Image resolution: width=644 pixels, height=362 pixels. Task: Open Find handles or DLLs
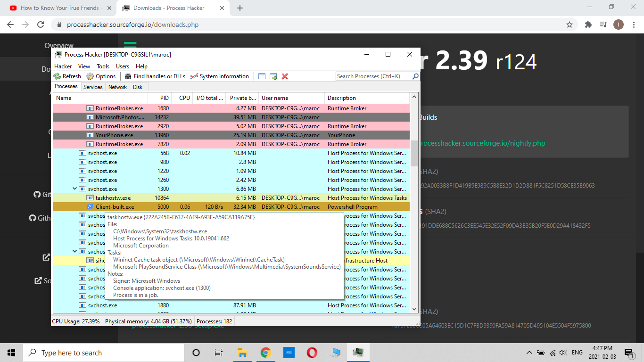155,76
